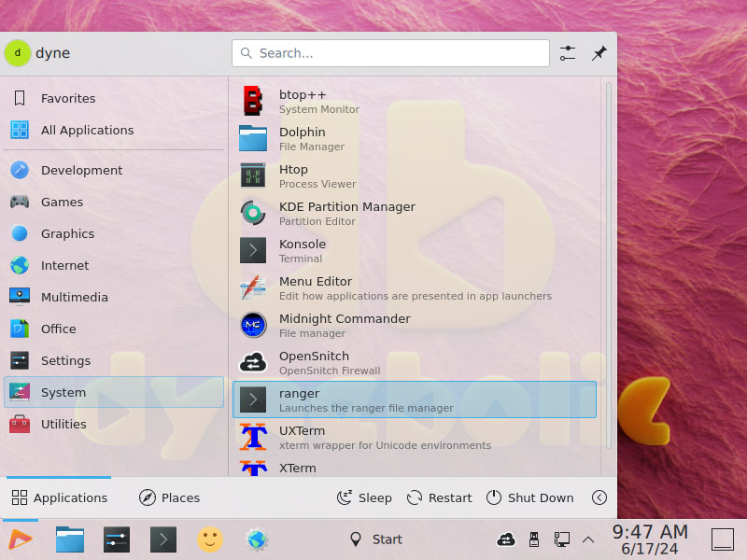Click the dyne user avatar
Viewport: 747px width, 560px height.
tap(18, 53)
